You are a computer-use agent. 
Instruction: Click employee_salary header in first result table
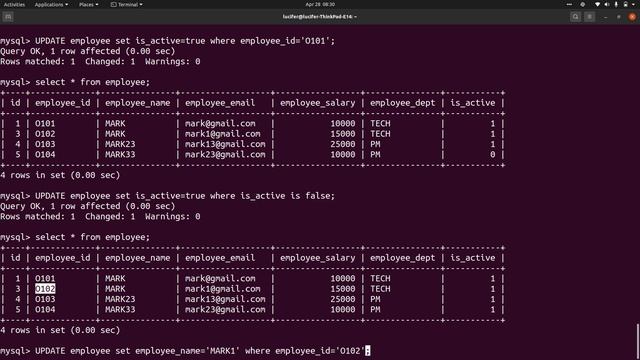318,103
